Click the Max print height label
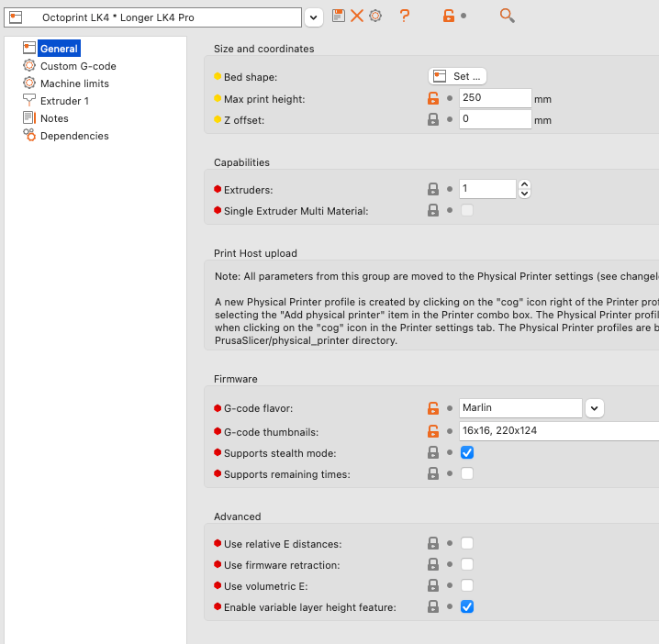Image resolution: width=659 pixels, height=644 pixels. (264, 99)
